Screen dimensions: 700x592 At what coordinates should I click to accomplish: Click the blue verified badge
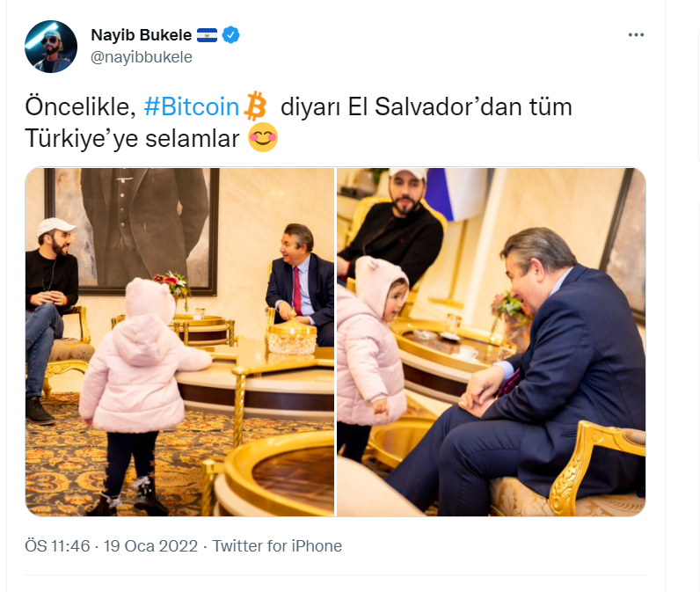(230, 35)
